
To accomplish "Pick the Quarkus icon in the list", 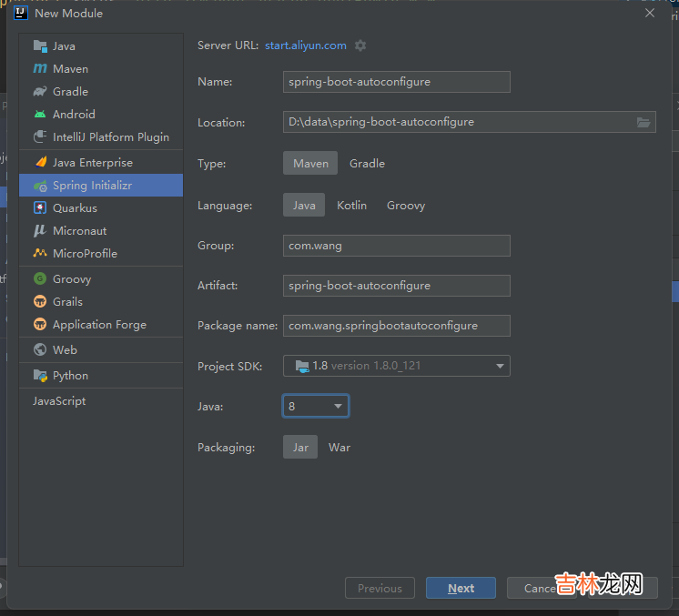I will 40,208.
